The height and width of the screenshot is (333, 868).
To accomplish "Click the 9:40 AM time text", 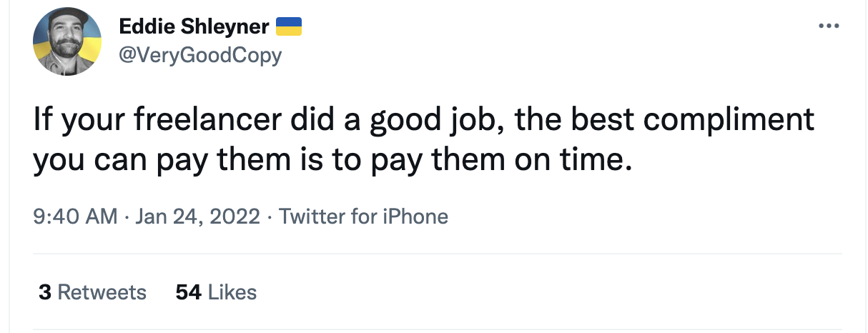I will [75, 216].
